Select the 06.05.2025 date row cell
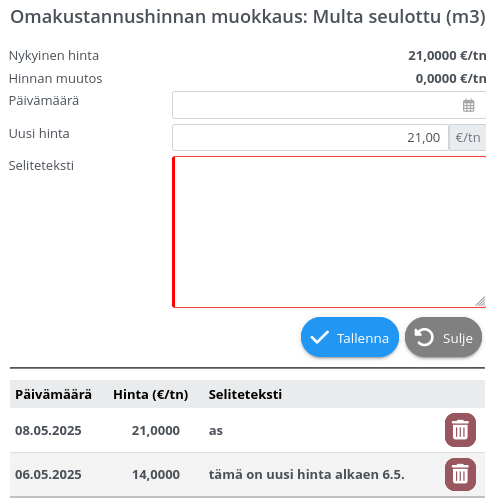 (48, 474)
